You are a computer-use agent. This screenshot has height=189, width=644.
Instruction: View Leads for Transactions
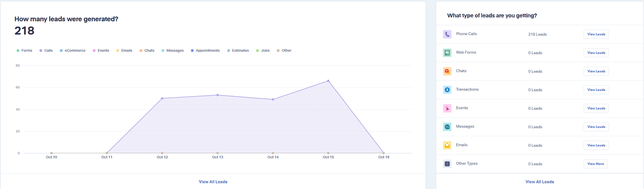click(596, 90)
